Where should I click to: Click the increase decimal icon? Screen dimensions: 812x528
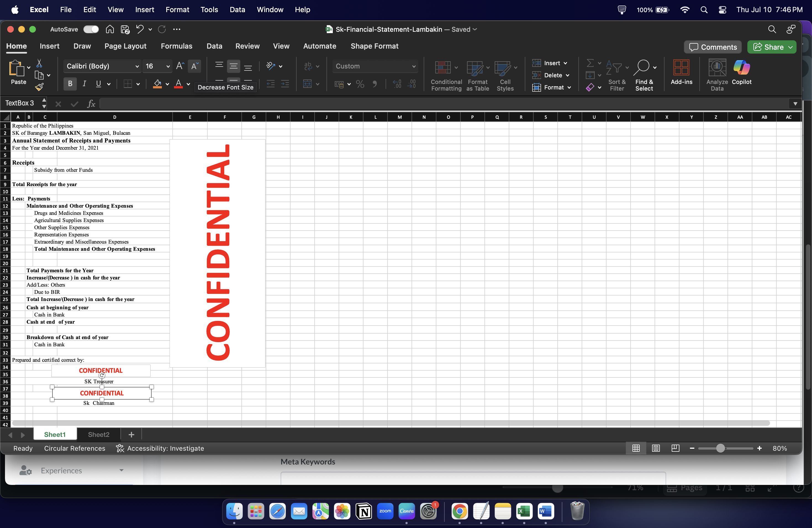(397, 84)
